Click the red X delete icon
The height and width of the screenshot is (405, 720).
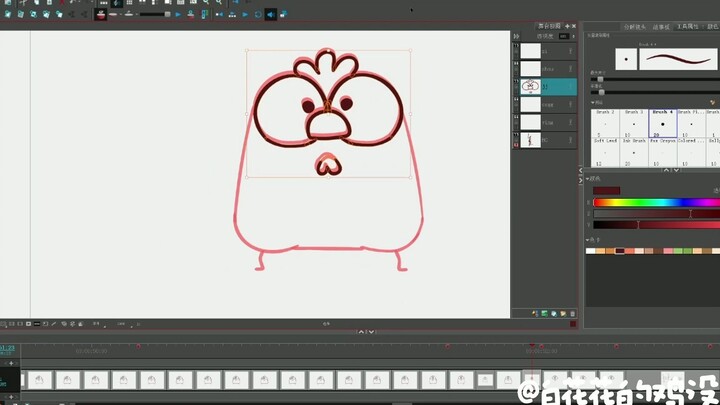pyautogui.click(x=62, y=2)
